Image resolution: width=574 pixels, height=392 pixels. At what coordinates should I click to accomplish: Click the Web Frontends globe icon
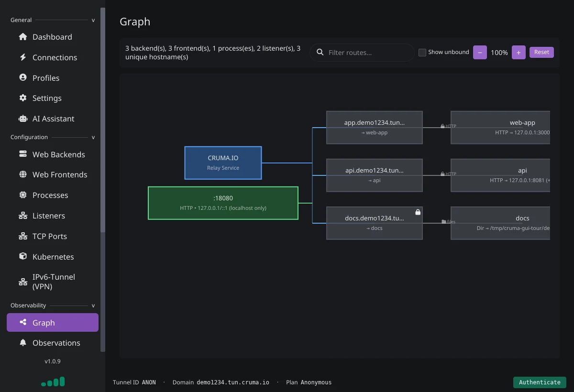[22, 174]
